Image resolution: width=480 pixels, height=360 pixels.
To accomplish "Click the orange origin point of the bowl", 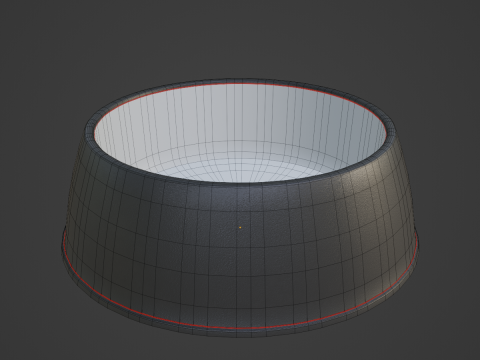I will point(240,227).
